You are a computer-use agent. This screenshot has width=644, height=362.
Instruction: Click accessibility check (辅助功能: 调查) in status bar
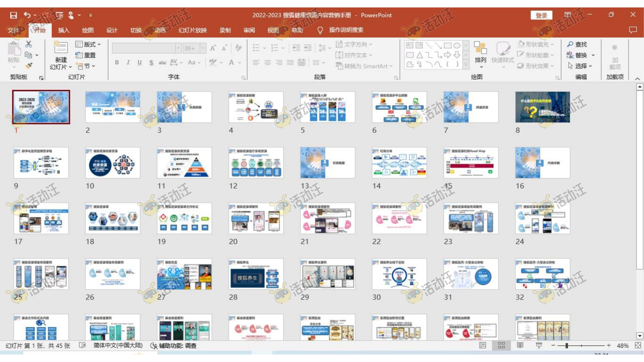pyautogui.click(x=173, y=346)
